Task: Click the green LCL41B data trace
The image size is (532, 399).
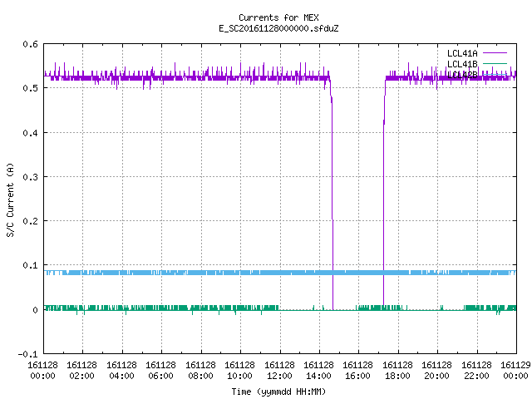Action: [280, 308]
